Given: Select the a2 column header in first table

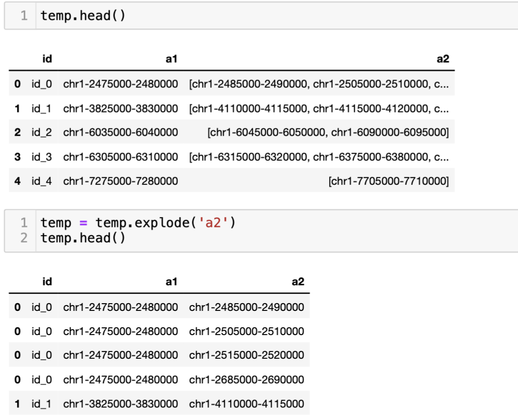Looking at the screenshot, I should [x=443, y=59].
